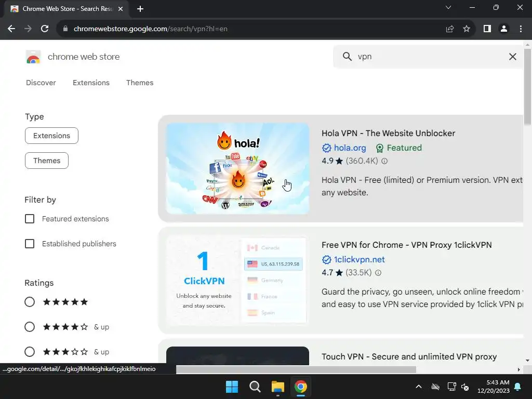The width and height of the screenshot is (532, 399).
Task: Bookmark this page with the star icon
Action: [x=467, y=29]
